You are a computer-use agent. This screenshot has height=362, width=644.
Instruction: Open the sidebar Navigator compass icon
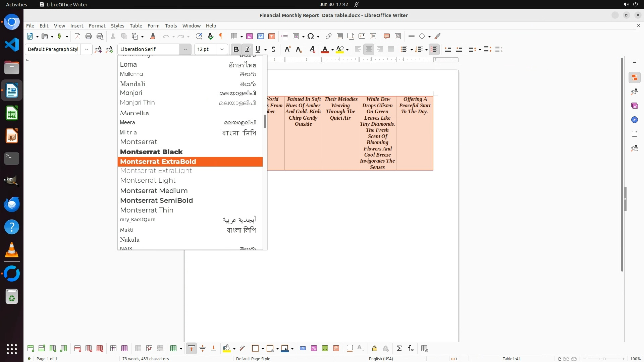click(x=634, y=120)
